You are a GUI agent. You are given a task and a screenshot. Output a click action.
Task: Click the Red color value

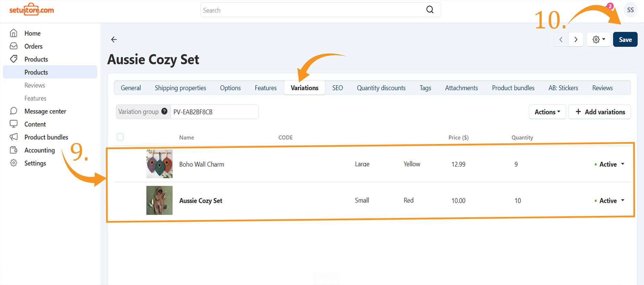pyautogui.click(x=408, y=200)
